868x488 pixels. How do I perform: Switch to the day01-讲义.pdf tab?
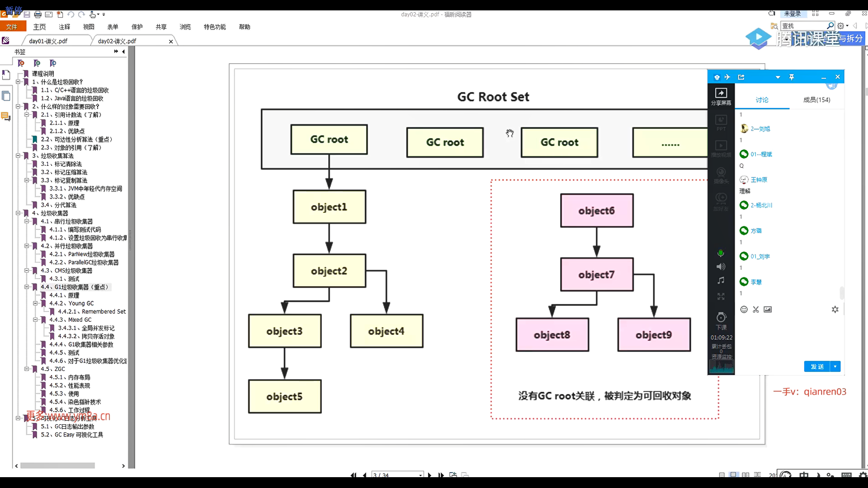click(x=48, y=41)
